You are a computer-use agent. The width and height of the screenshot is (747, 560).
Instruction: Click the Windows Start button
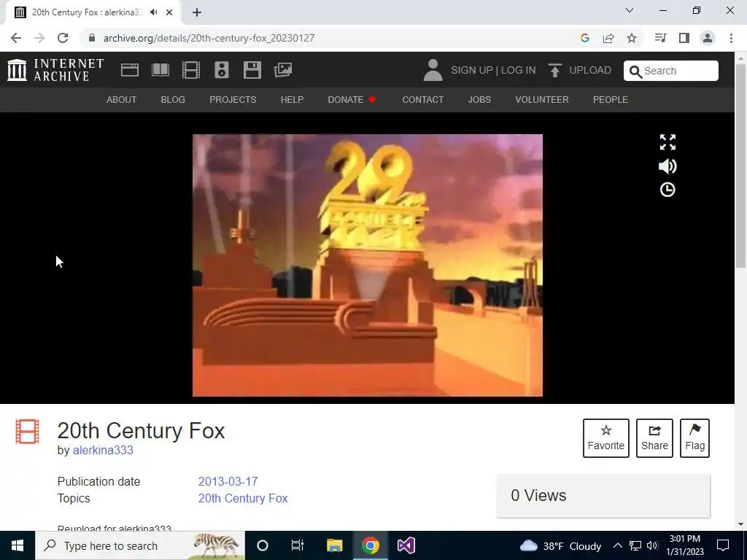tap(18, 545)
